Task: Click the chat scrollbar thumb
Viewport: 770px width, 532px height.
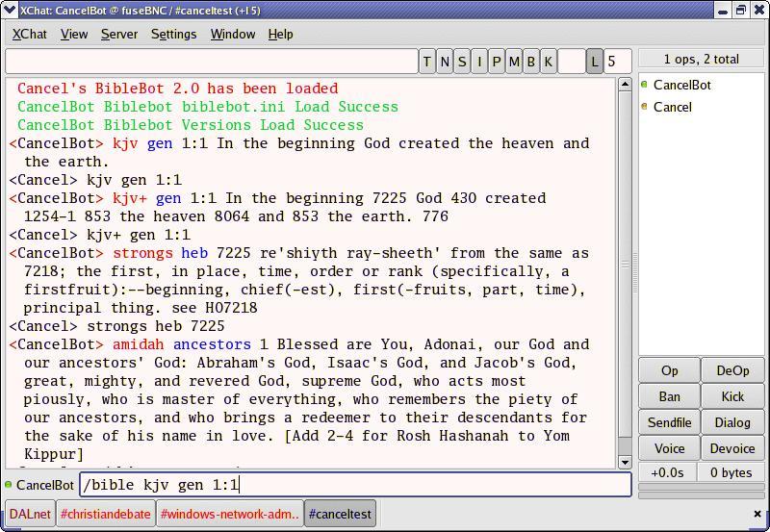Action: click(625, 264)
